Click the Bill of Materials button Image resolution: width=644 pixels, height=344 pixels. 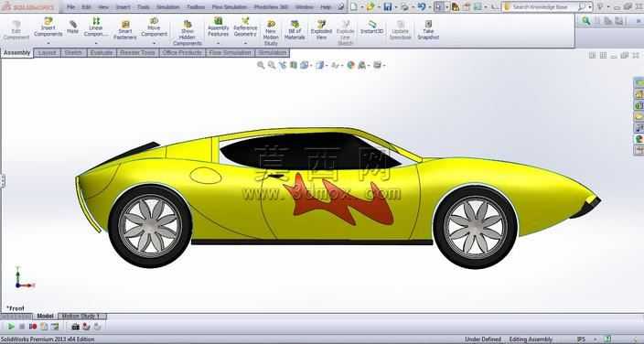(x=295, y=29)
